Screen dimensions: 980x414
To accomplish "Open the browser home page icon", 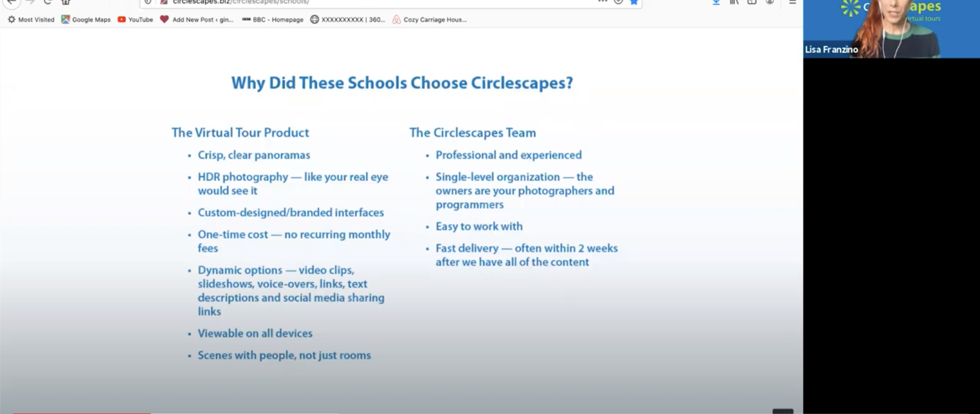I will tap(66, 2).
